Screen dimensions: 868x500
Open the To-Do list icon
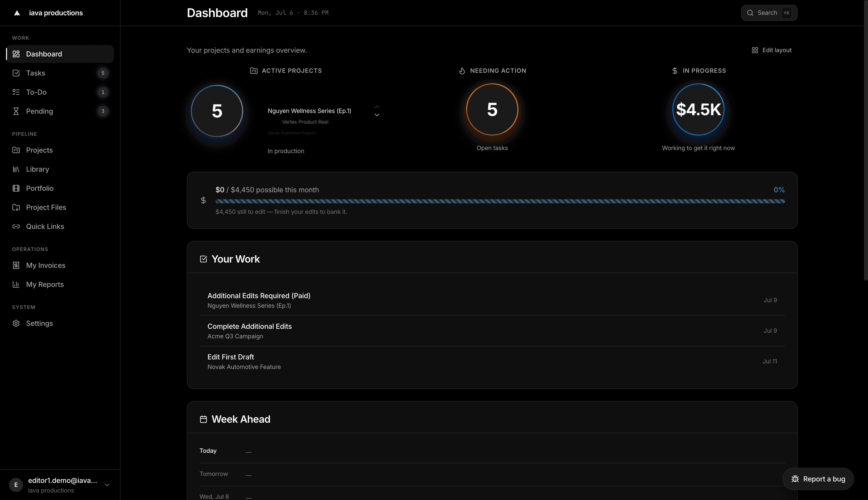click(16, 92)
